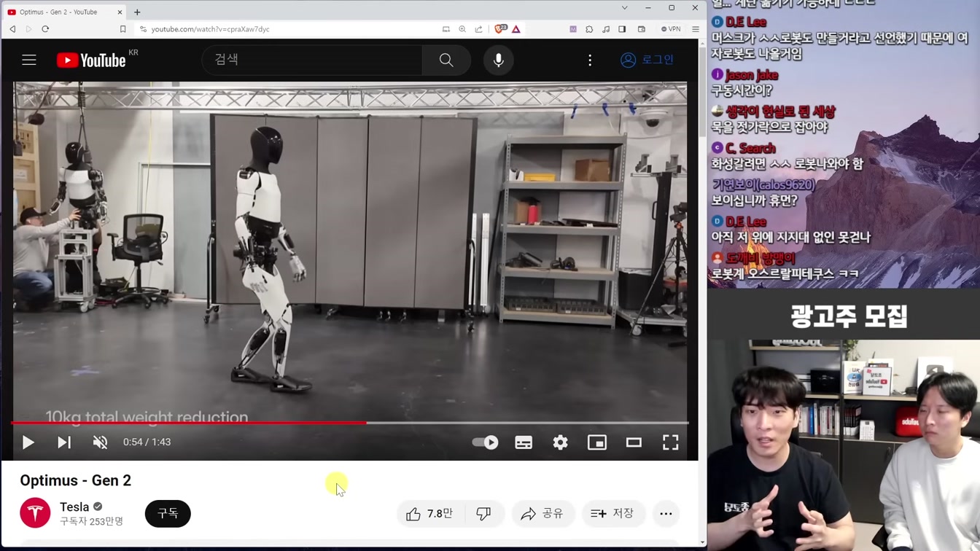Open the media control music note icon
The height and width of the screenshot is (551, 980).
606,29
